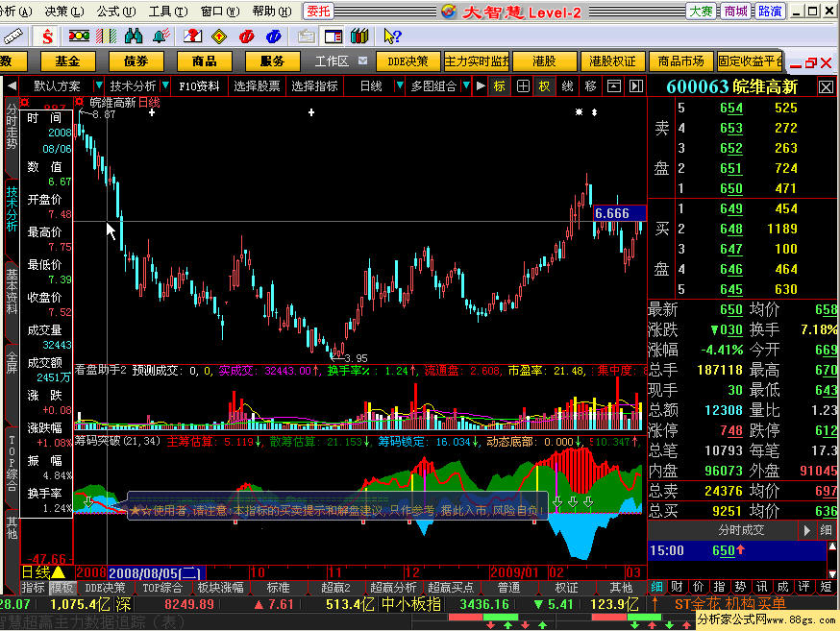The image size is (840, 631).
Task: Select the 港股 market button
Action: (x=544, y=61)
